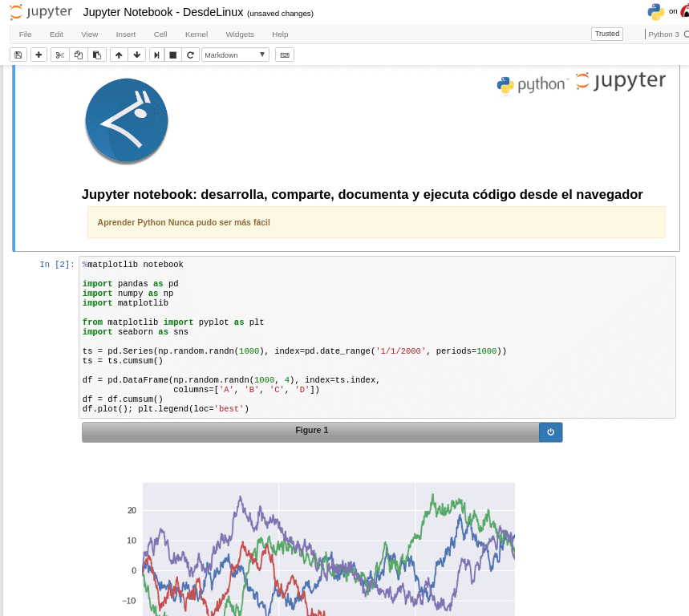Click the Jupyter logo at the top
The width and height of the screenshot is (689, 616).
click(x=41, y=11)
